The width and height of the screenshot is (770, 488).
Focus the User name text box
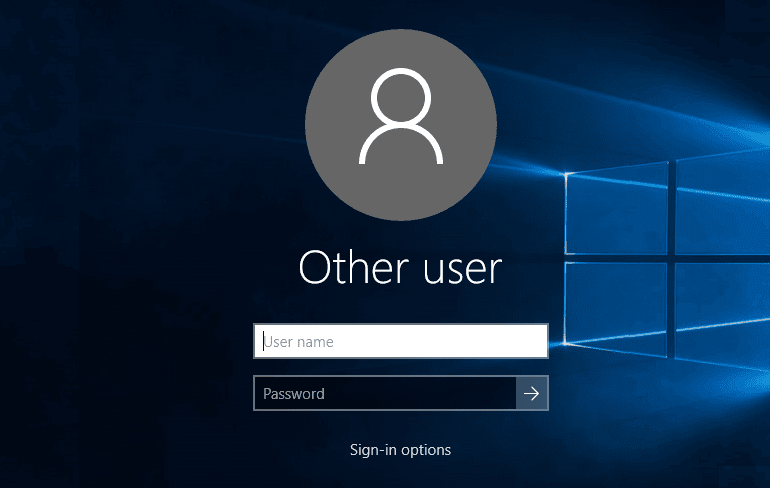coord(401,341)
